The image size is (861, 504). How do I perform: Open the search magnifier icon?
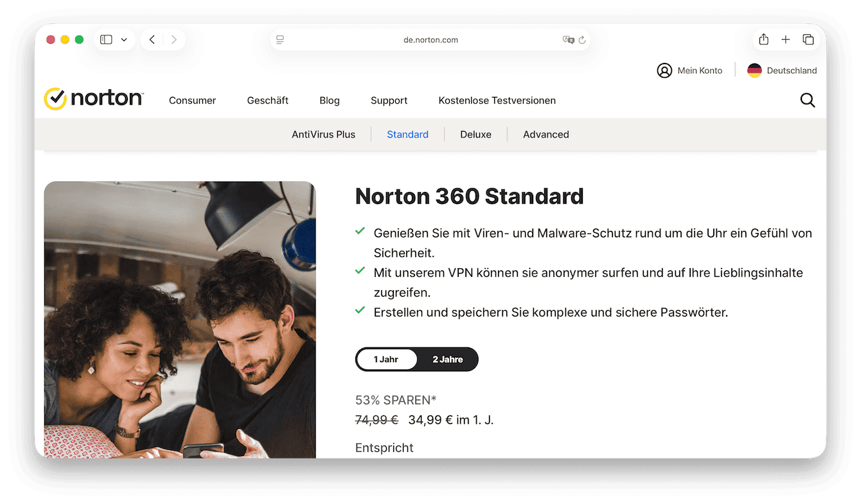pyautogui.click(x=807, y=100)
